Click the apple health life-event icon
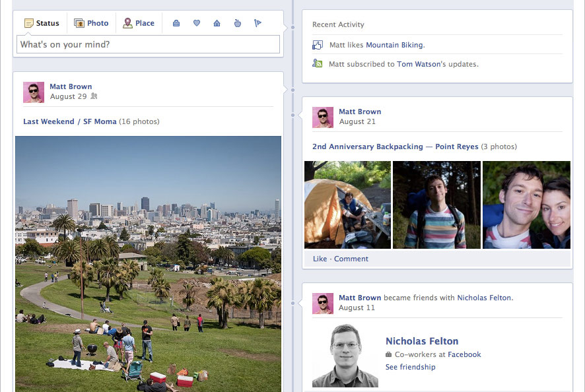Viewport: 585px width, 392px height. tap(238, 23)
